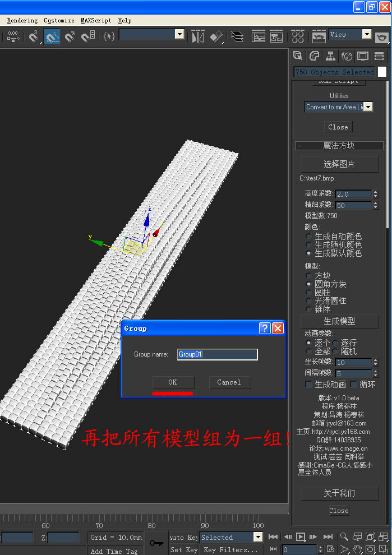Switch to the Utilities panel tab icon
This screenshot has height=555, width=392.
coord(379,56)
